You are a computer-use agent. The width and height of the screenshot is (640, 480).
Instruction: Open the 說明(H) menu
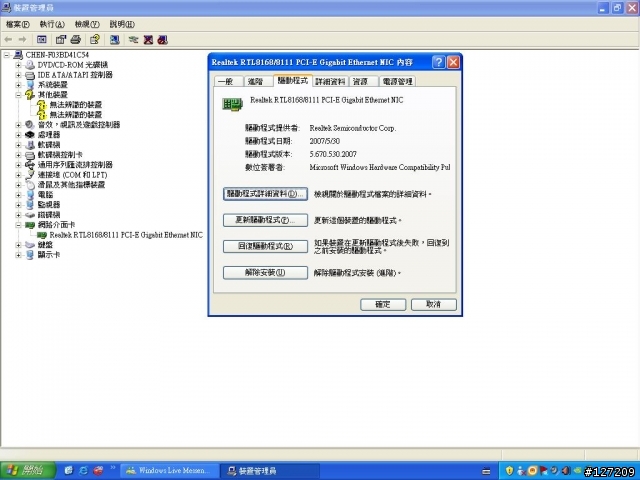click(x=122, y=24)
